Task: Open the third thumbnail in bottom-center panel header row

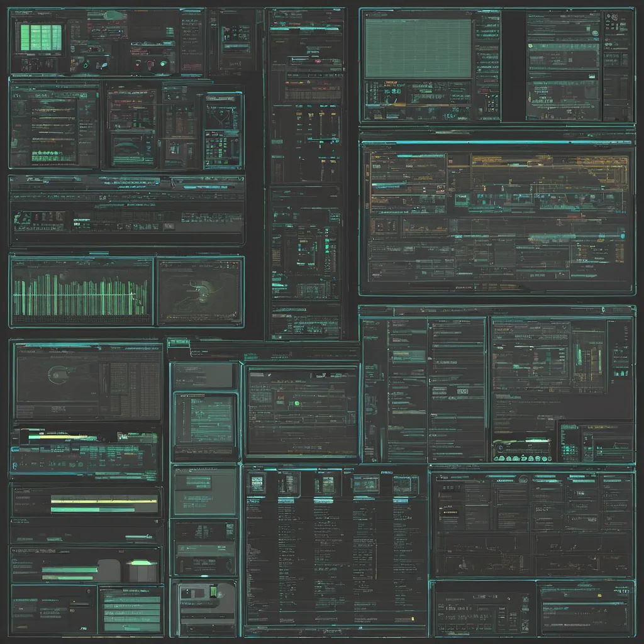Action: (x=327, y=484)
